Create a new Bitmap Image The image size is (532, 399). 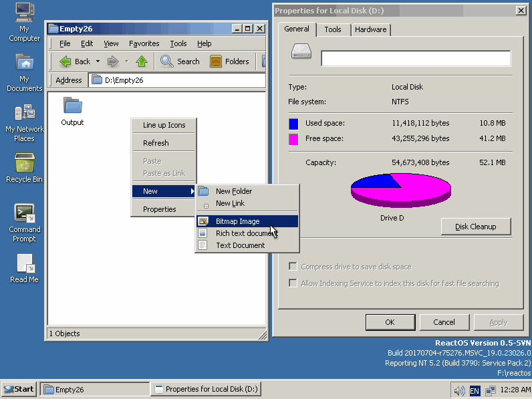(x=247, y=221)
